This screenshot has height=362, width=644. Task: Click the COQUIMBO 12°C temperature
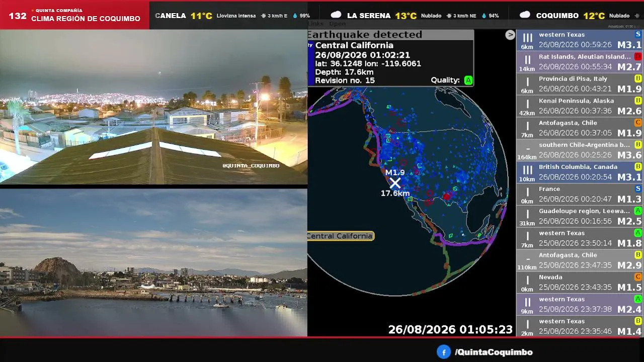click(x=594, y=16)
